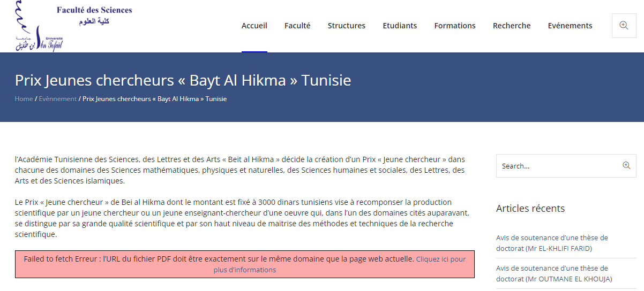Open thesis notice for Mr OUTMANE EL KHOUJA
This screenshot has width=644, height=291.
tap(554, 273)
